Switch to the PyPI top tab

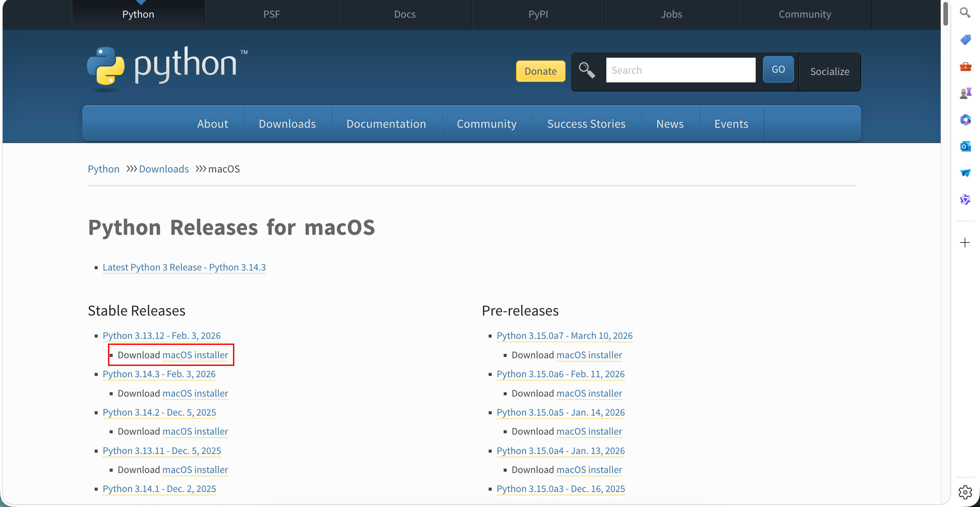click(538, 14)
